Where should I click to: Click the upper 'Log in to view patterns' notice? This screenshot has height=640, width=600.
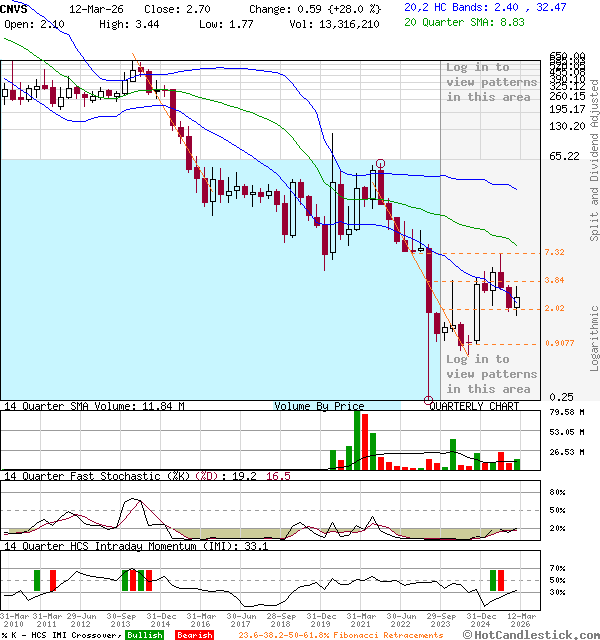click(x=491, y=82)
